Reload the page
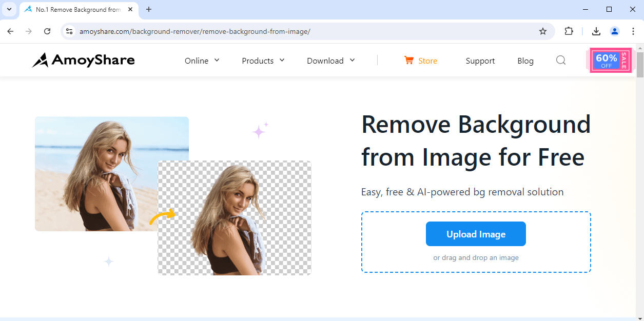Screen dimensions: 644x321 tap(47, 31)
